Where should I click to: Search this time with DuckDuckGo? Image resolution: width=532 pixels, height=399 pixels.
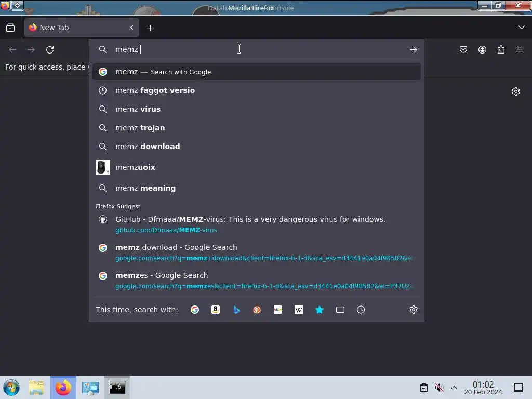click(x=257, y=310)
